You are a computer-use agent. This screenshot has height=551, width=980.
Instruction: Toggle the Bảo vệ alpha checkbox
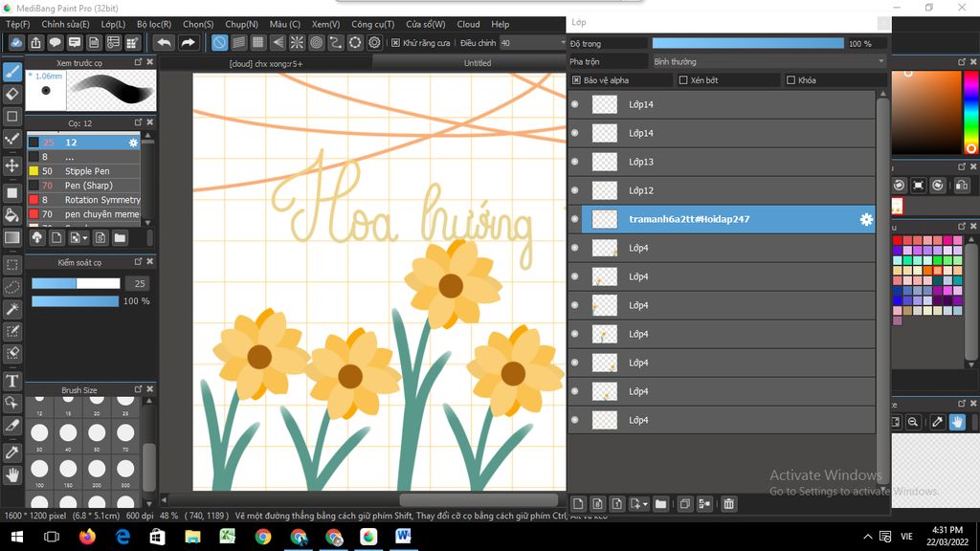pyautogui.click(x=577, y=80)
